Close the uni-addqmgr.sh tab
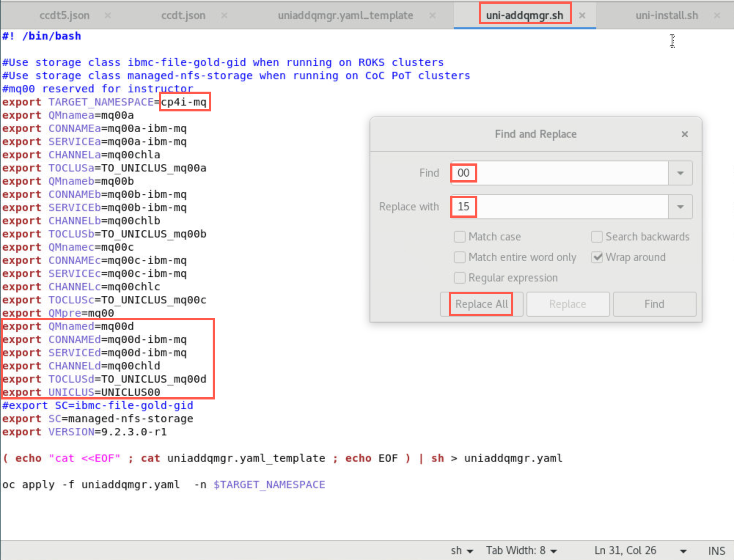 pos(582,15)
